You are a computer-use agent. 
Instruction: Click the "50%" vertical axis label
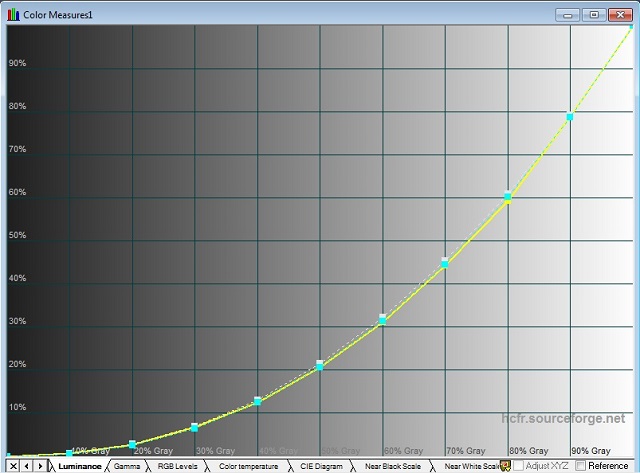point(17,235)
